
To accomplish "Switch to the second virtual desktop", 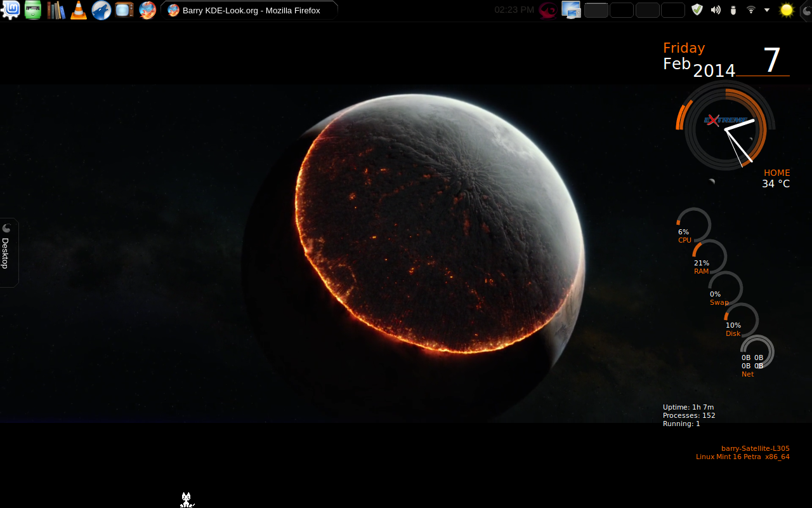I will click(x=622, y=10).
